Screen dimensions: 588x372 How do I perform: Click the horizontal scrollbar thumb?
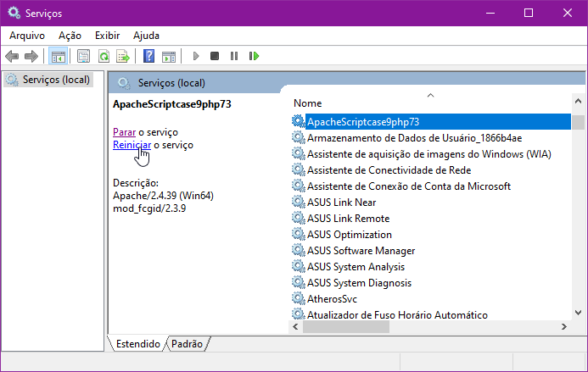click(345, 327)
